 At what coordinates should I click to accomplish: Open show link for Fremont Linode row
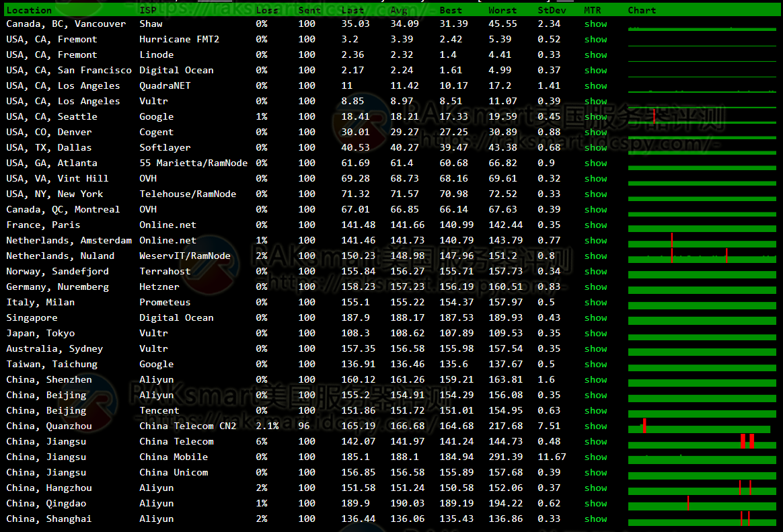(x=596, y=55)
